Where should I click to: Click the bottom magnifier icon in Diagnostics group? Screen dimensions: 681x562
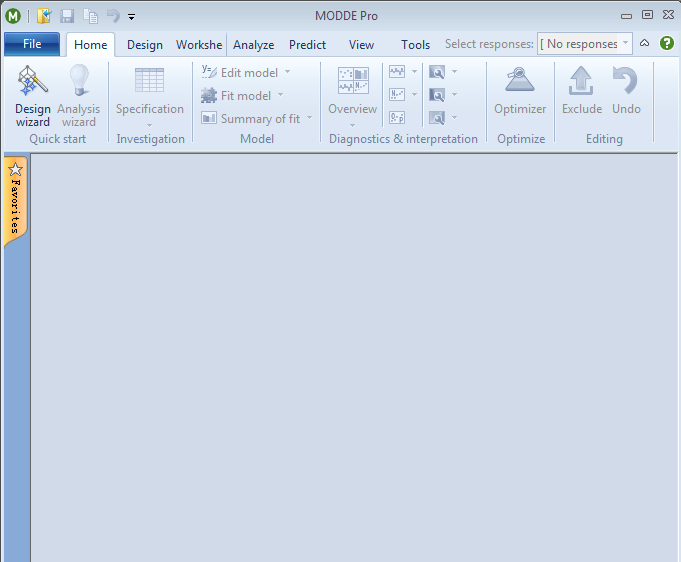pyautogui.click(x=437, y=117)
